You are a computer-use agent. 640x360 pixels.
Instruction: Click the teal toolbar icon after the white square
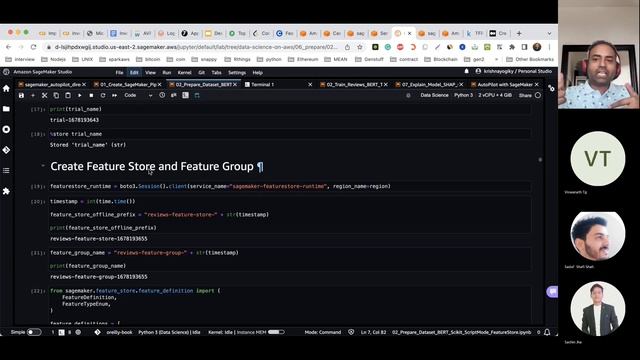click(x=197, y=95)
